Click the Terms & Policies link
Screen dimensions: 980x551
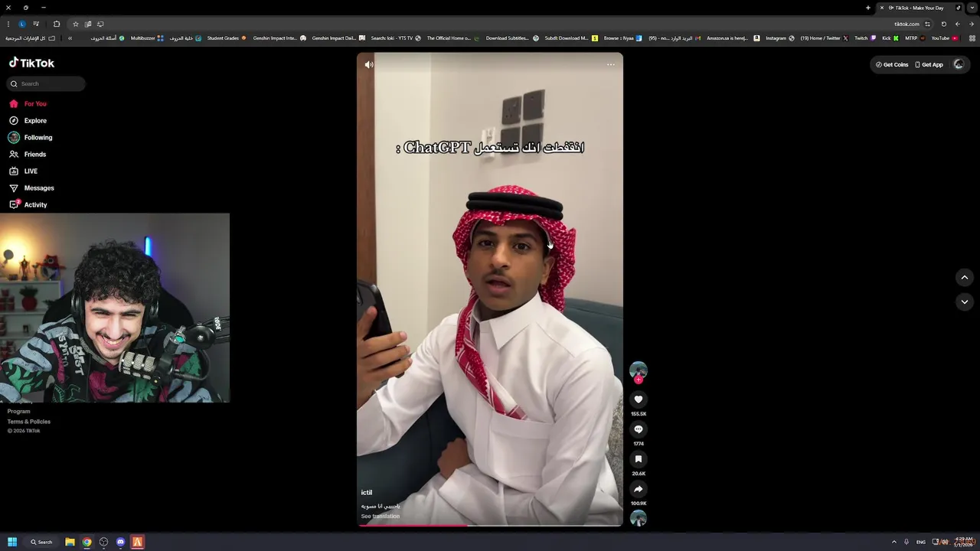(x=29, y=422)
